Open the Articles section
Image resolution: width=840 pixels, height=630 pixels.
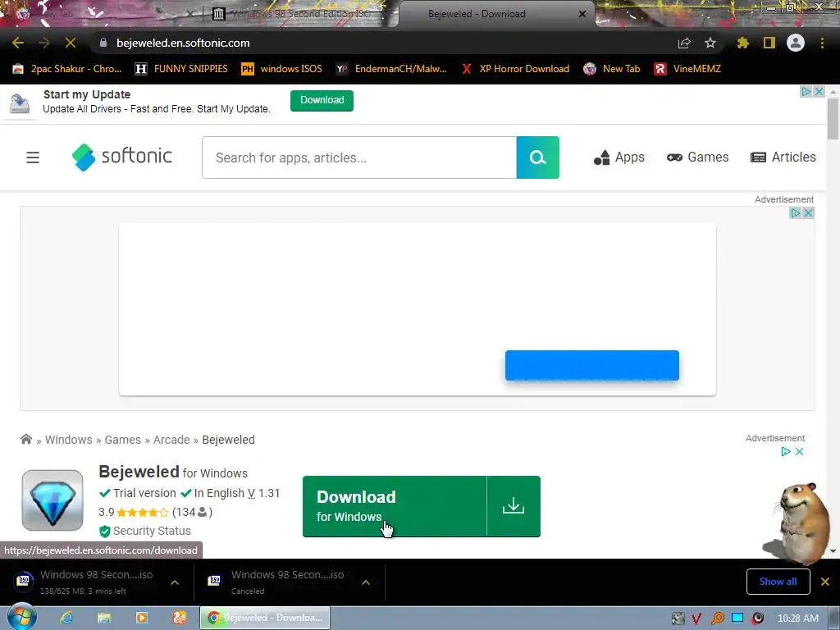[783, 157]
